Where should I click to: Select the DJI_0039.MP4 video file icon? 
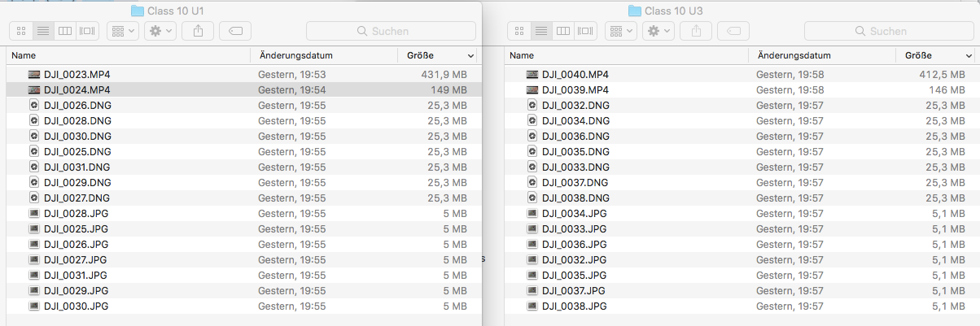(x=532, y=89)
